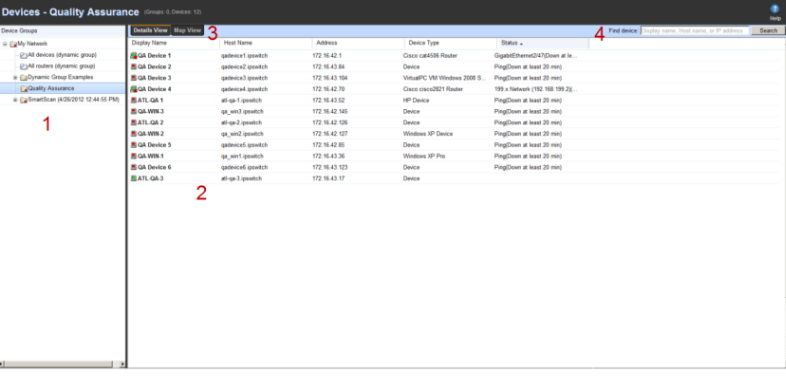Select the SmartScan group entry
786x388 pixels.
tap(74, 100)
